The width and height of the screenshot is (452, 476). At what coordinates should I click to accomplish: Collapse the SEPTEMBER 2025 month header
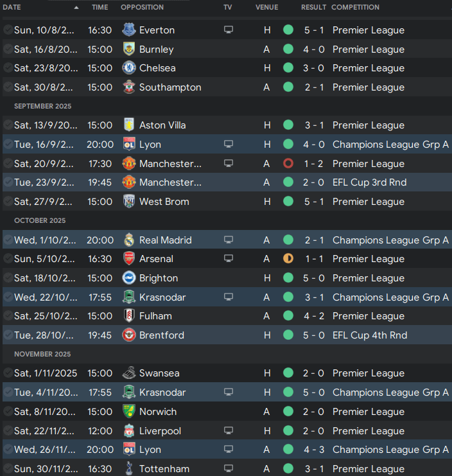pyautogui.click(x=43, y=106)
